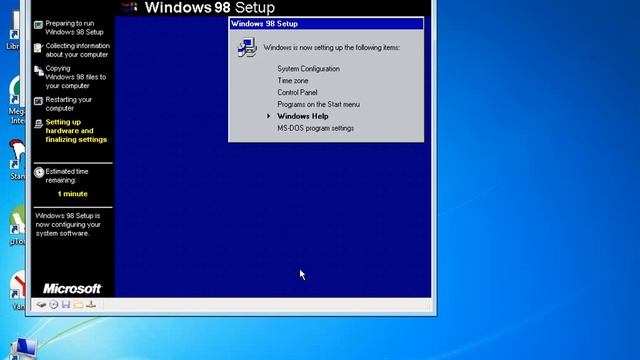Click the computer icon in Setup dialog
This screenshot has height=360, width=640.
[247, 47]
